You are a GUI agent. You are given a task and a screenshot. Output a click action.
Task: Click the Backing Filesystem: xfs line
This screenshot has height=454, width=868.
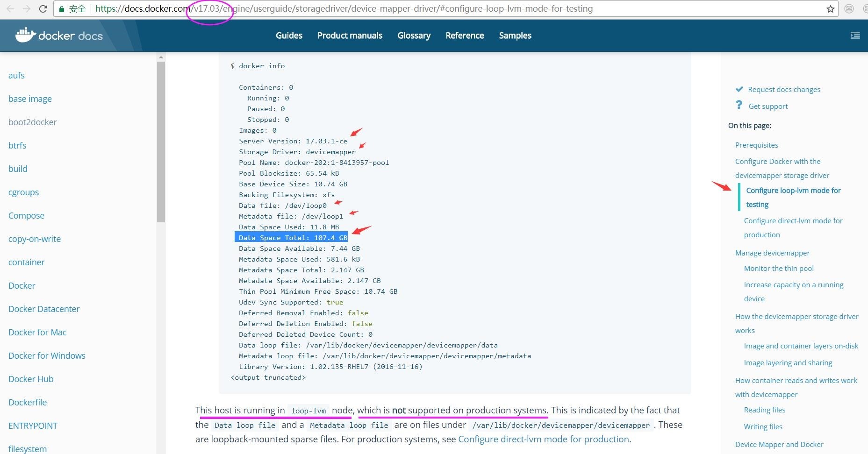point(287,195)
